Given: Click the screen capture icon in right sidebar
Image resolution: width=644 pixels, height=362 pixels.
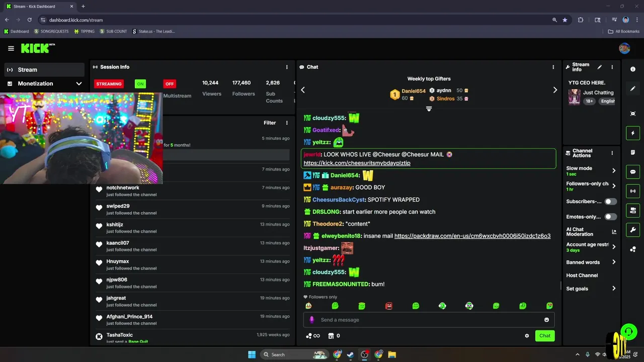Looking at the screenshot, I should pos(633,114).
